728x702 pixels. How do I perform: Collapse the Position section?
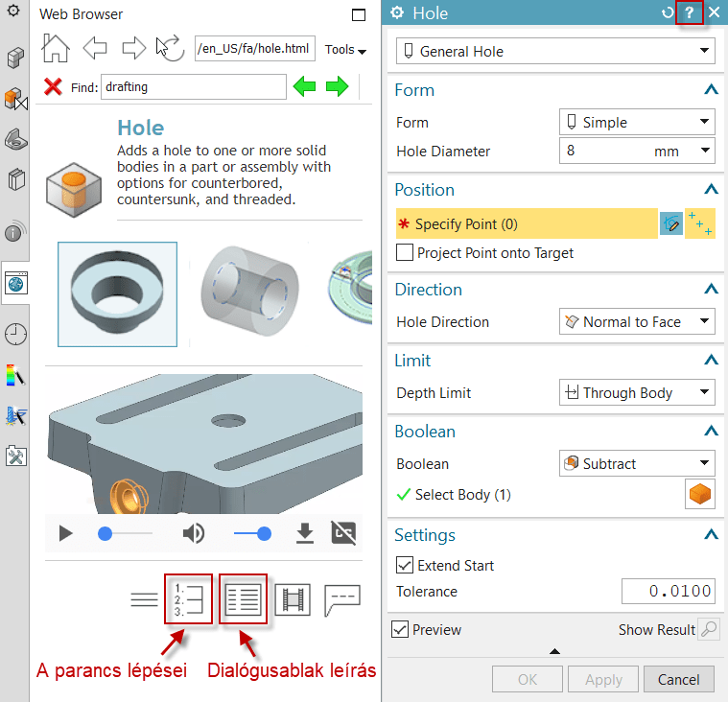[x=711, y=190]
